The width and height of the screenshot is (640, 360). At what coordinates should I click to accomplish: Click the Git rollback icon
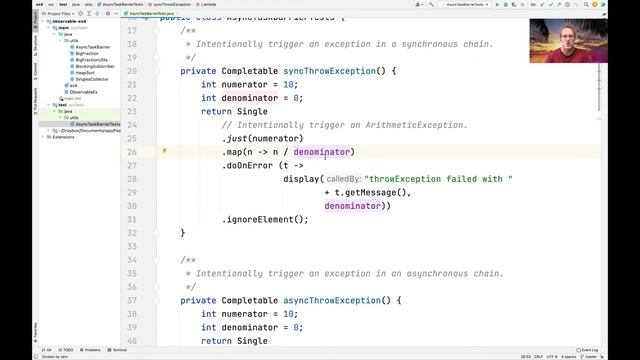(576, 4)
